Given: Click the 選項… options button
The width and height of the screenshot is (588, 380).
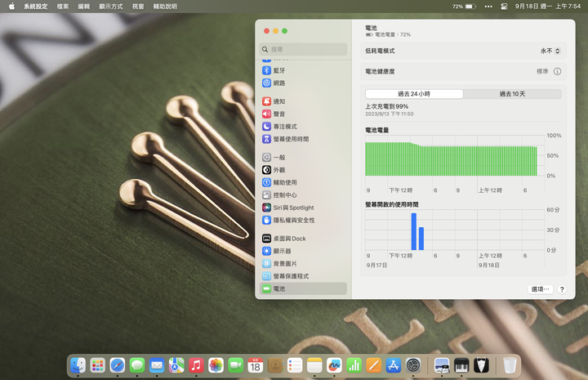Looking at the screenshot, I should (541, 289).
